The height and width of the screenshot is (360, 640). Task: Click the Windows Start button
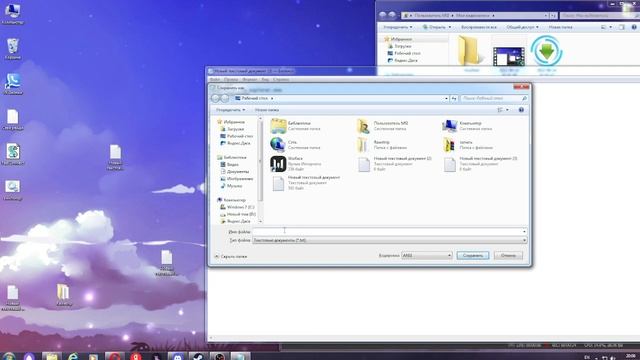9,356
